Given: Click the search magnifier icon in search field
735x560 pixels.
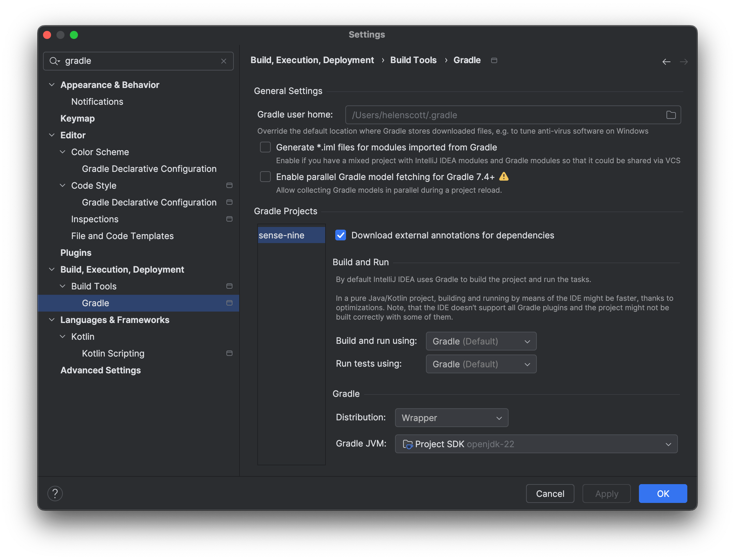Looking at the screenshot, I should [x=54, y=61].
